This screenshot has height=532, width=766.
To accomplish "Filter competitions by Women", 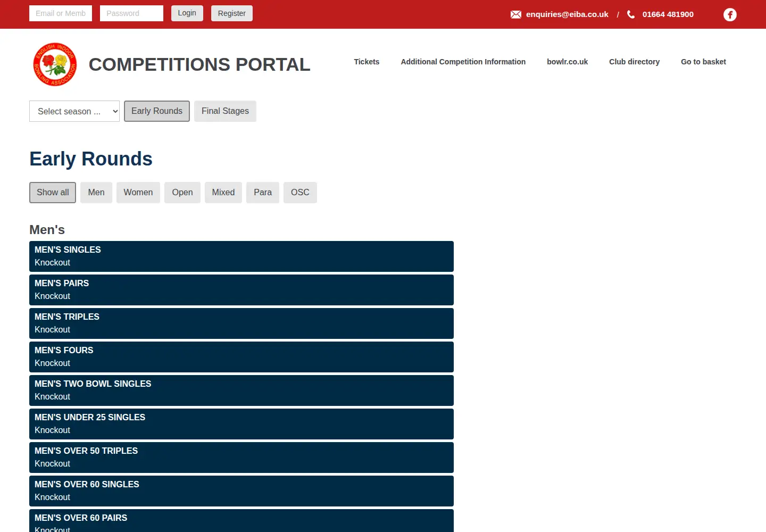I will point(138,193).
